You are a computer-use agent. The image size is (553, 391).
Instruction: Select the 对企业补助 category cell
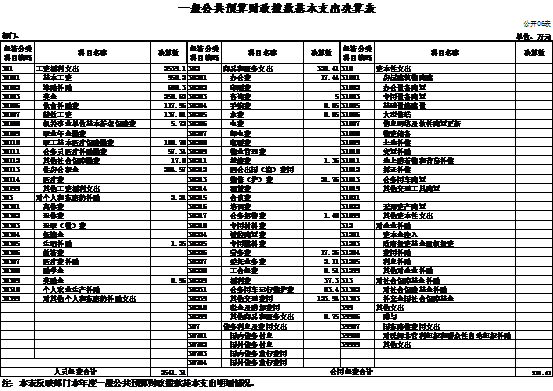point(445,225)
